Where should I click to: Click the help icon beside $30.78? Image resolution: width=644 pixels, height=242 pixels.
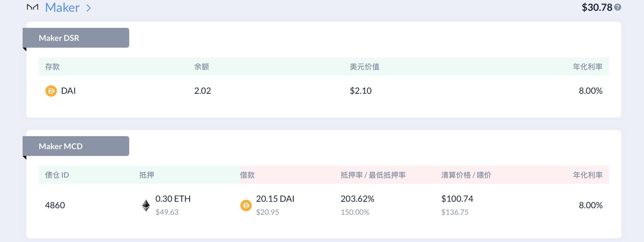(x=618, y=7)
